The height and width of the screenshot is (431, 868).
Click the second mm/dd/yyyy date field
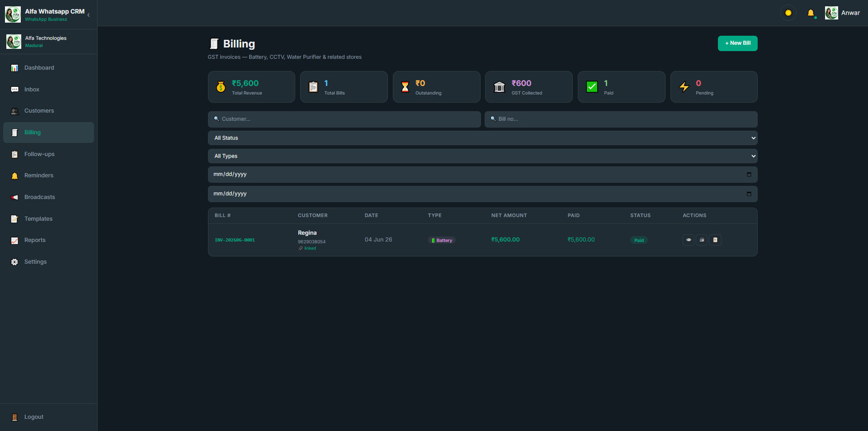482,194
